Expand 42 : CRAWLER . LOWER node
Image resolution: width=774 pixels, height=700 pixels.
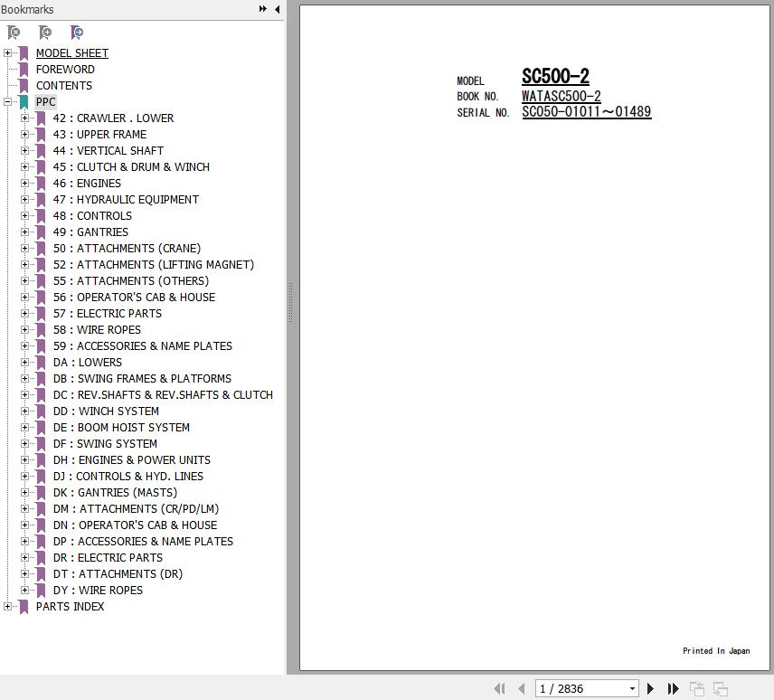pyautogui.click(x=24, y=118)
